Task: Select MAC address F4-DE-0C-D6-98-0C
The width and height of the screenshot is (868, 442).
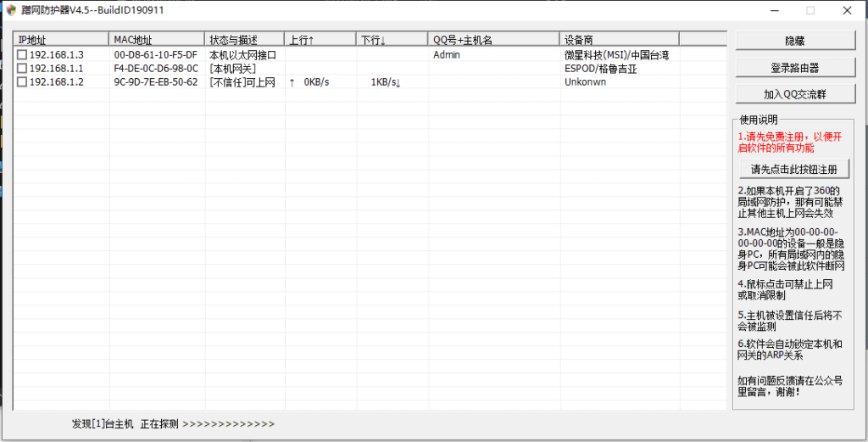Action: [156, 68]
